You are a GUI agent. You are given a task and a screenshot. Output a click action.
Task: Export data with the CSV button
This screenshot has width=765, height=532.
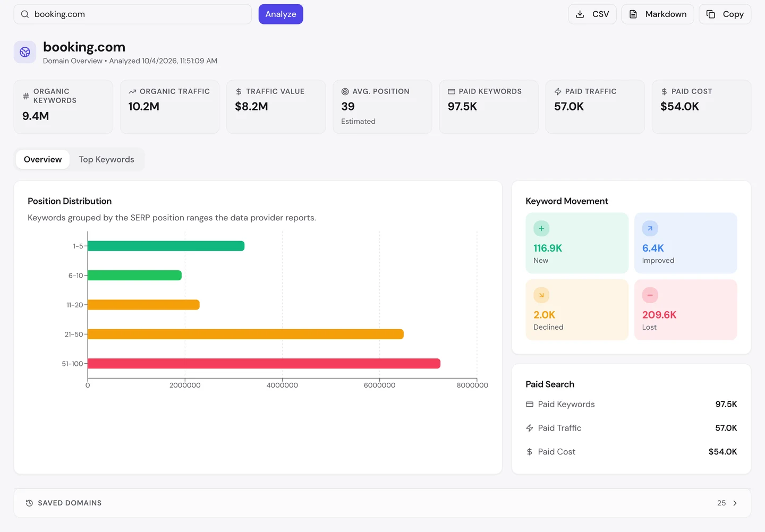tap(592, 14)
